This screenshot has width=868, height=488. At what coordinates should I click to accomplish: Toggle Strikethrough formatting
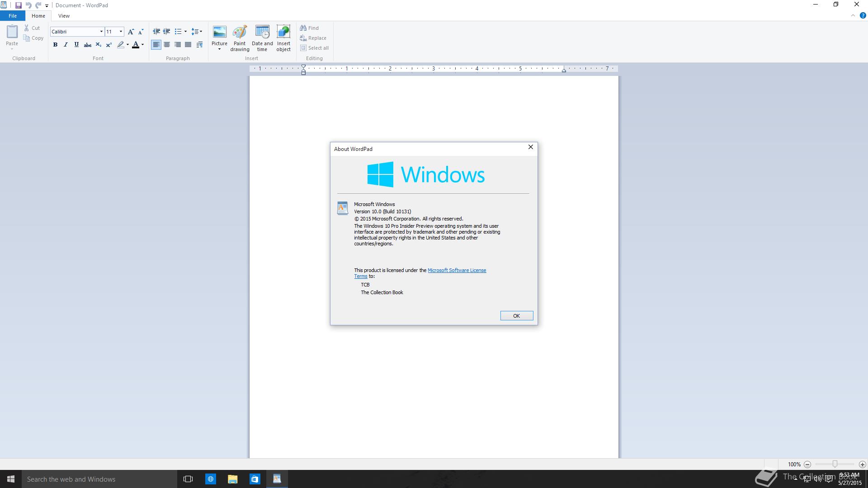[x=88, y=45]
